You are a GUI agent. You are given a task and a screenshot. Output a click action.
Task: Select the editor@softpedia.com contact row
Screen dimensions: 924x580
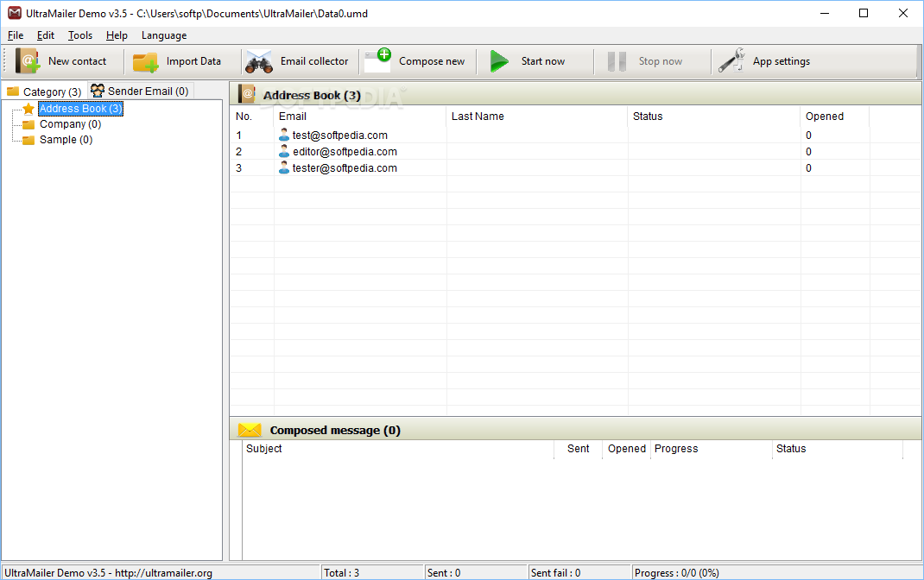pos(574,151)
